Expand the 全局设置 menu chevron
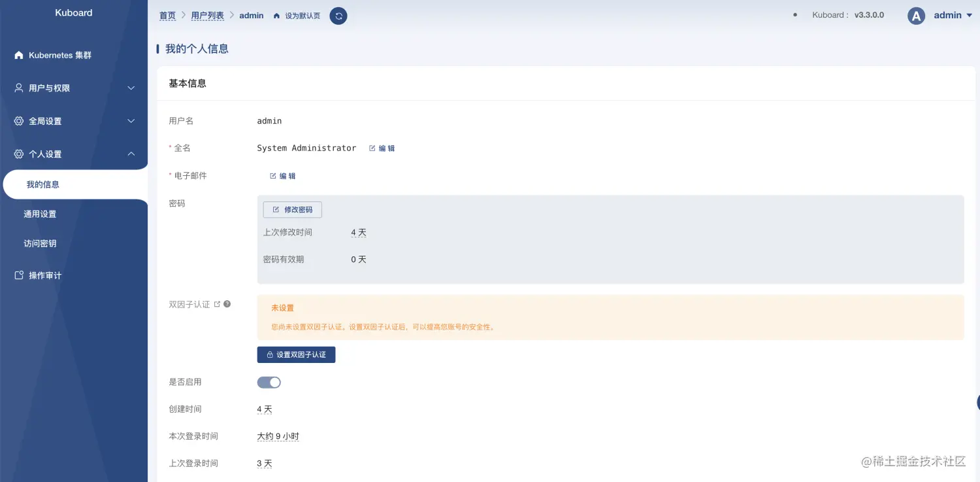This screenshot has width=980, height=482. pyautogui.click(x=131, y=121)
